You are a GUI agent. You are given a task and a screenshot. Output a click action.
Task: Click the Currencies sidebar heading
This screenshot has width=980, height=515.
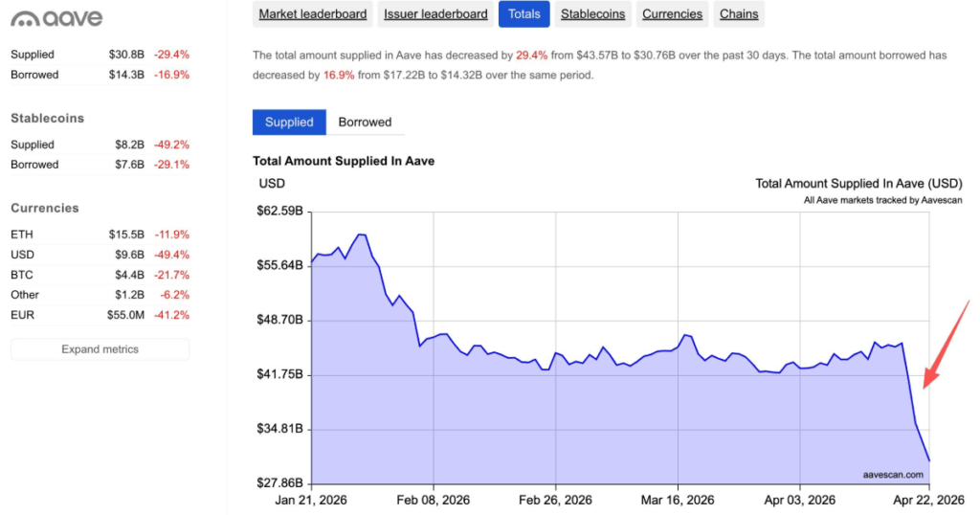45,209
